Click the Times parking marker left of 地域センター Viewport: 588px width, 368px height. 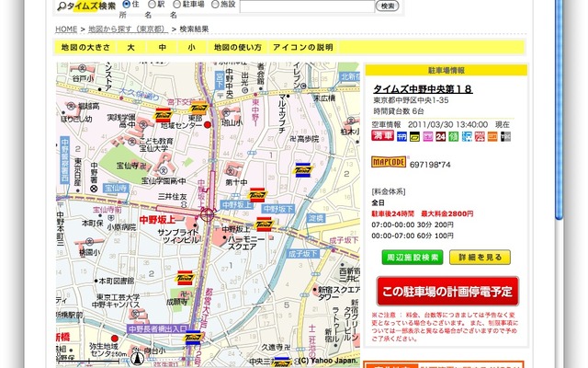(163, 115)
